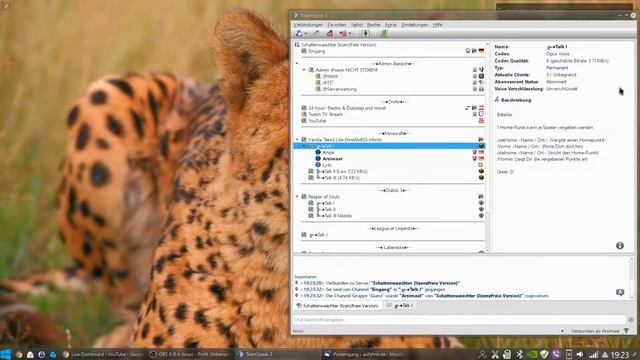Viewport: 640px width, 360px height.
Task: Click the music note icon on the Electro & Dubstep row
Action: click(x=468, y=108)
